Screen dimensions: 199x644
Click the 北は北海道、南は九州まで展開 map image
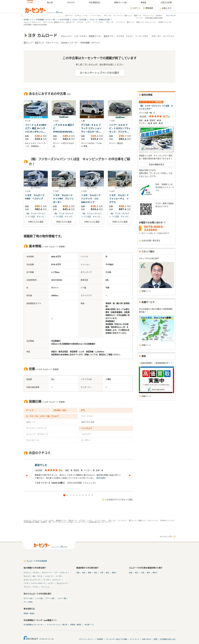[156, 329]
